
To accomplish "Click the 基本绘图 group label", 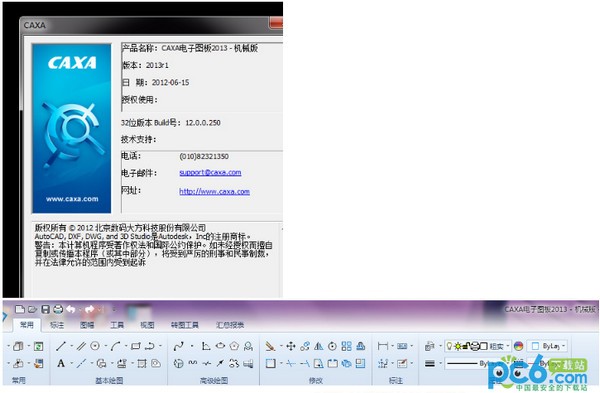I will [x=109, y=380].
